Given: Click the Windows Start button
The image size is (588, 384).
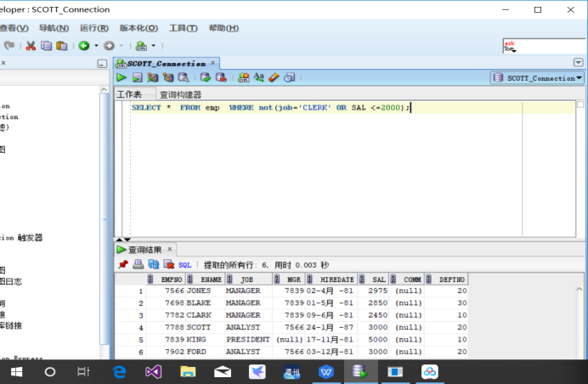Looking at the screenshot, I should [x=16, y=371].
